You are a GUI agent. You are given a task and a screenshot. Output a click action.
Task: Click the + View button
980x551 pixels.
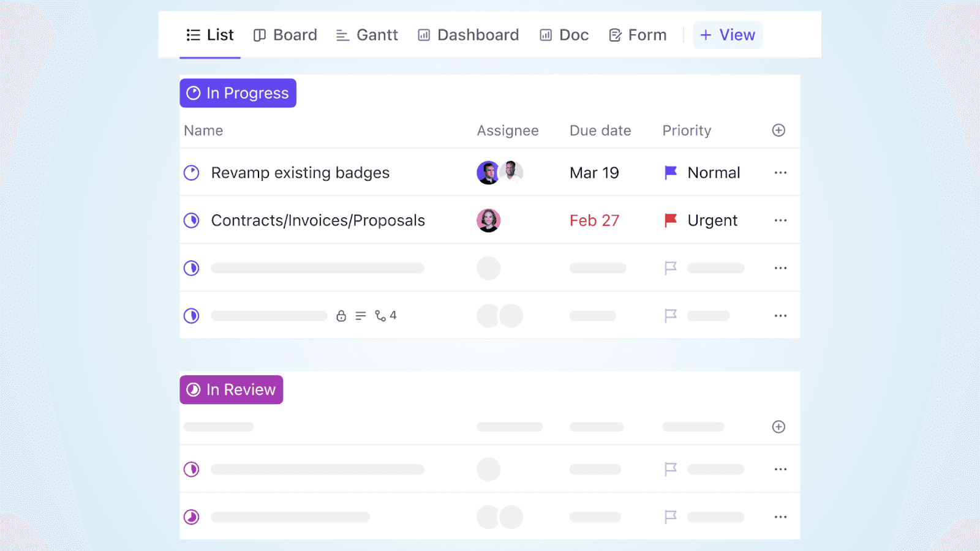click(x=728, y=35)
